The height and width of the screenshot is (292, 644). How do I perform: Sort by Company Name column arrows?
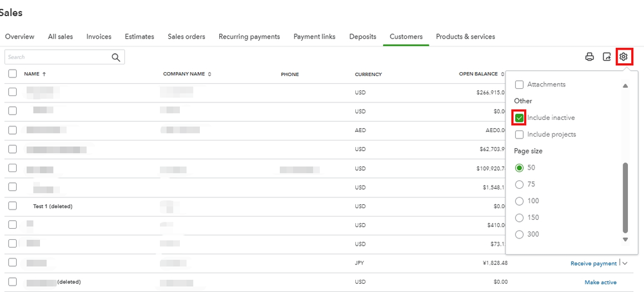(x=210, y=74)
